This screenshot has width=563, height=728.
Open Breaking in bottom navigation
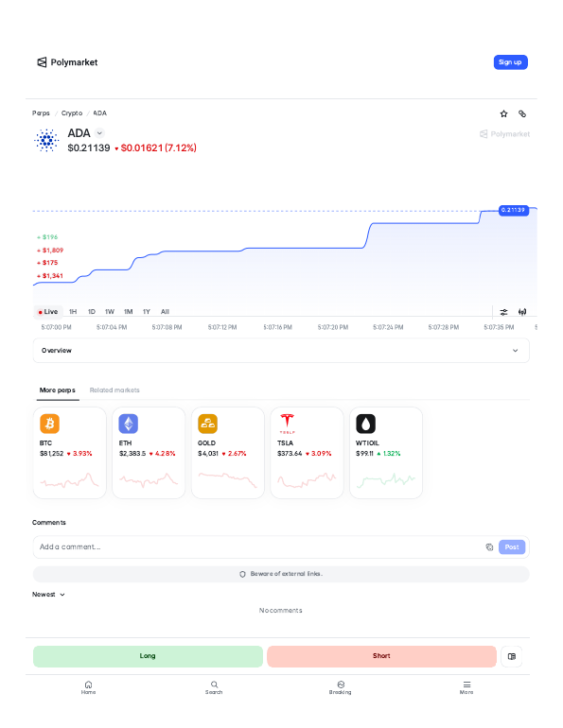(x=341, y=687)
